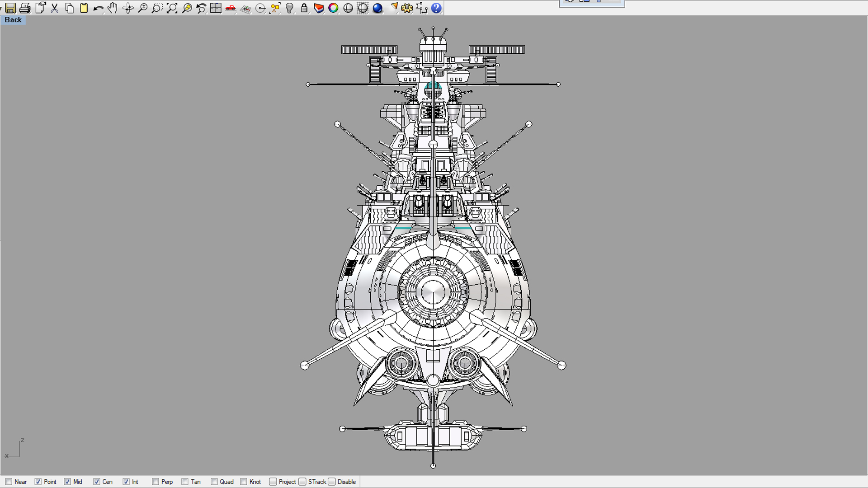Screen dimensions: 868x488
Task: Select the Zoom Dynamic magnifier
Action: [142, 8]
